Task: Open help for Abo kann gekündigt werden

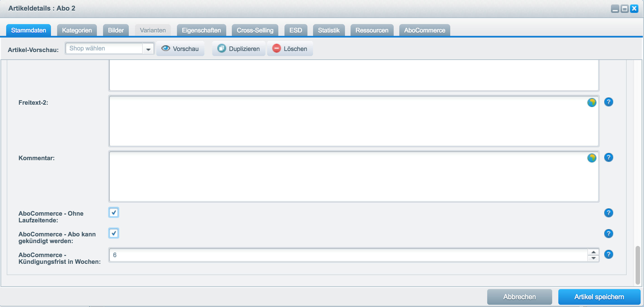Action: click(608, 234)
